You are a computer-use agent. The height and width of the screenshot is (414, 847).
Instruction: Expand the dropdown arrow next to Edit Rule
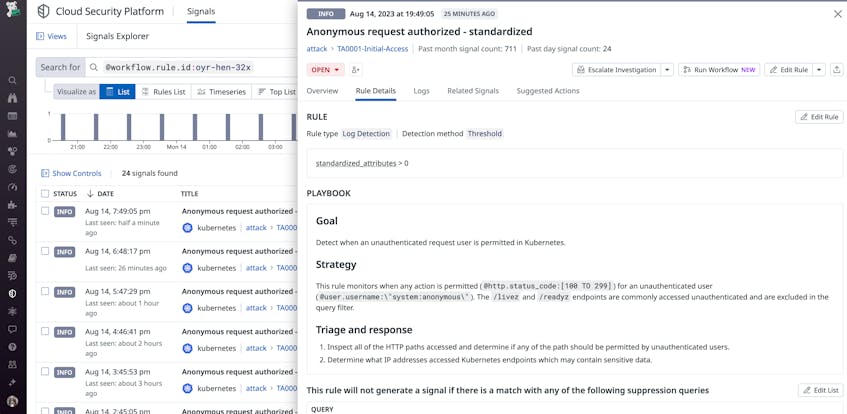[820, 70]
